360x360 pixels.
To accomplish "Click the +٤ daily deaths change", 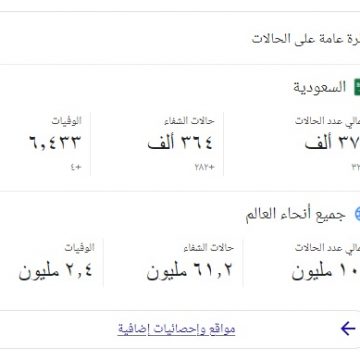I will pyautogui.click(x=76, y=167).
